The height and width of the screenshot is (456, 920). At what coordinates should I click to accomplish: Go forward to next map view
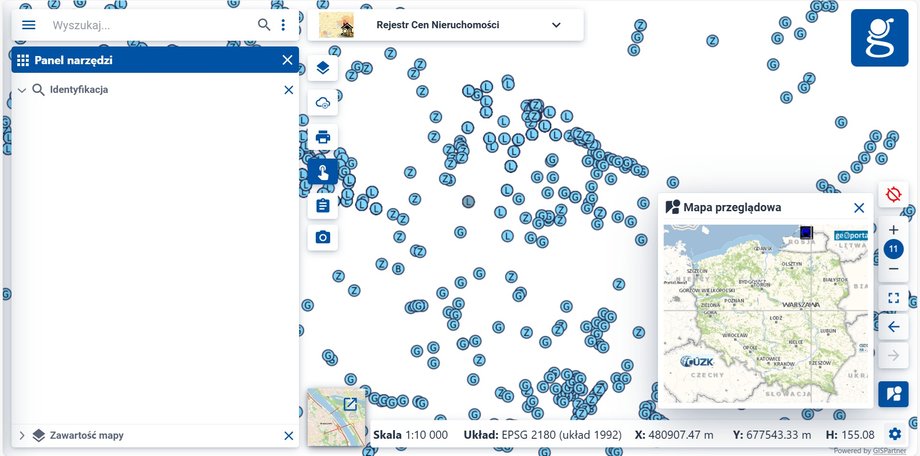pos(893,356)
